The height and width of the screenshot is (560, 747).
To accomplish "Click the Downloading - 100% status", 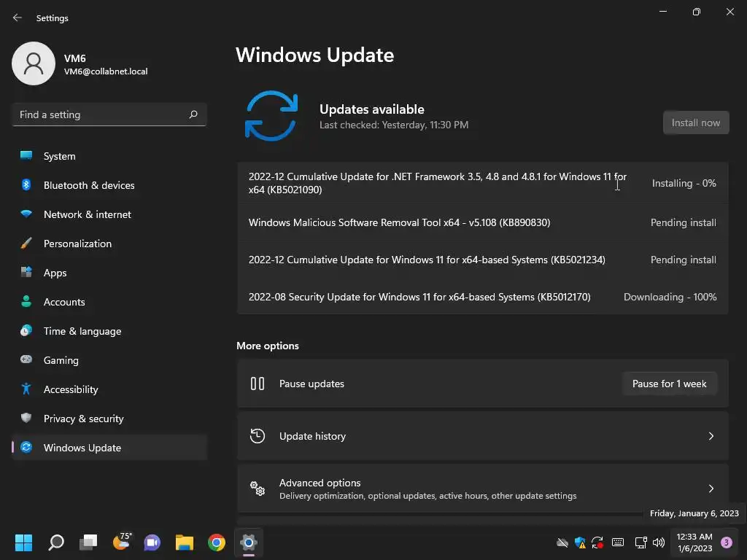I will (x=670, y=297).
